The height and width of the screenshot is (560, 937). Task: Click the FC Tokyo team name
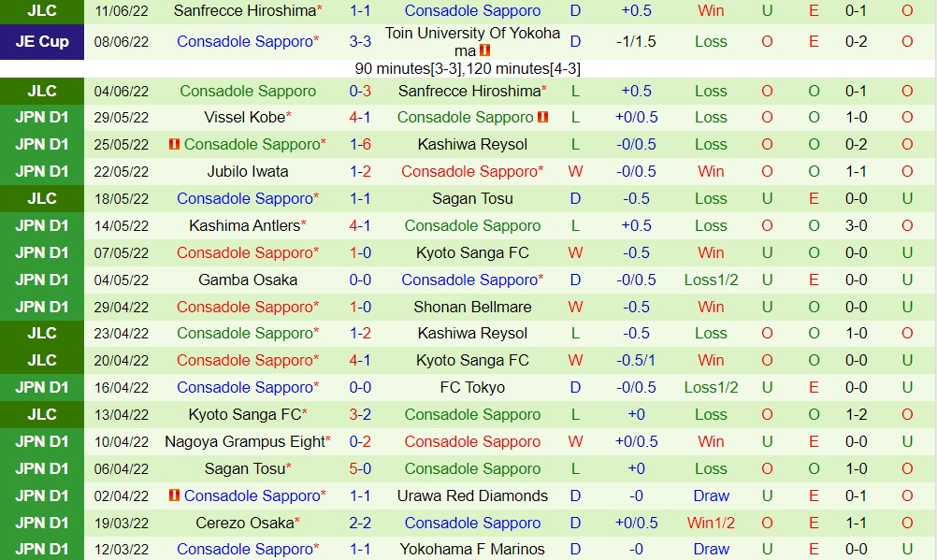tap(472, 388)
